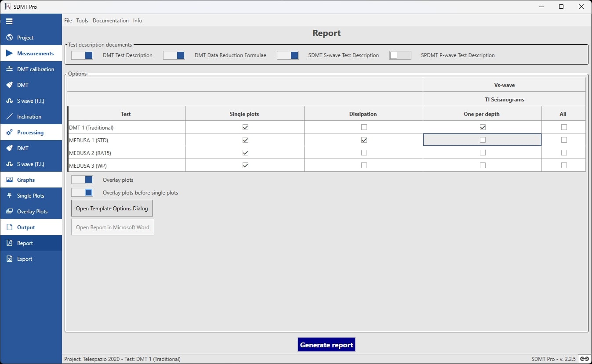Open DMT calibration sidebar page
This screenshot has height=364, width=592.
[x=31, y=69]
